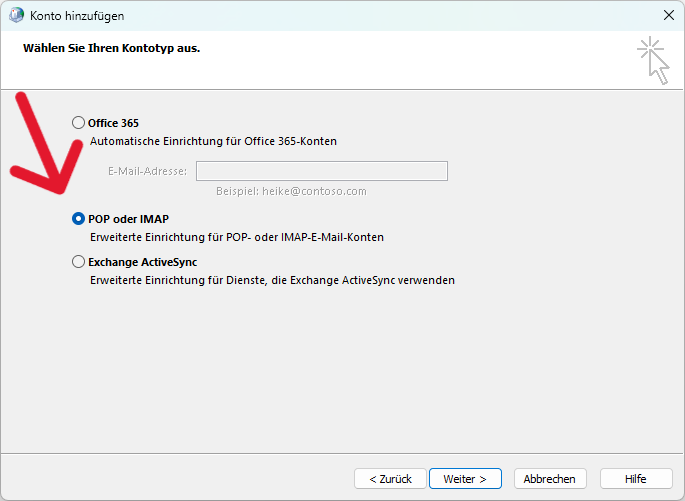Screen dimensions: 685x501
Task: Click the Outlook icon in title bar
Action: [x=16, y=15]
